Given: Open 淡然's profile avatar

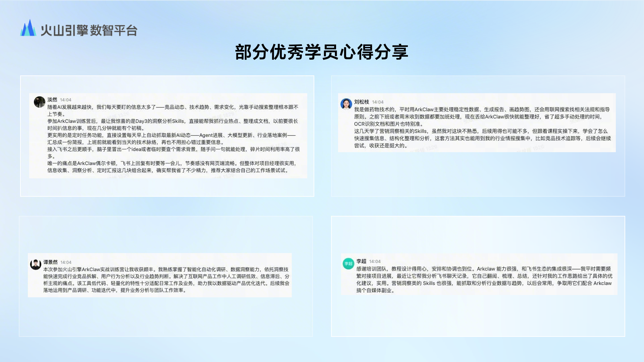Looking at the screenshot, I should click(40, 102).
